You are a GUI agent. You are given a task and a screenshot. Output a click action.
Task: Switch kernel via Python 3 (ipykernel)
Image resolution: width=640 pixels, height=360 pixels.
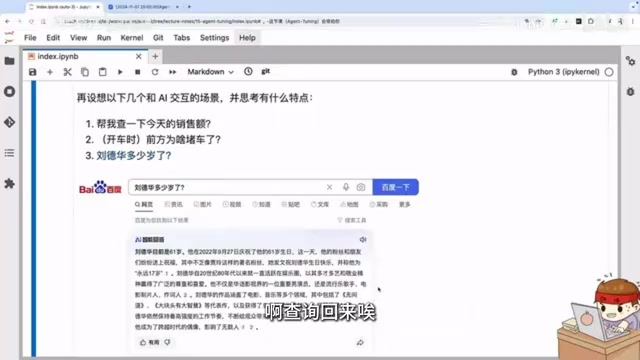point(564,72)
